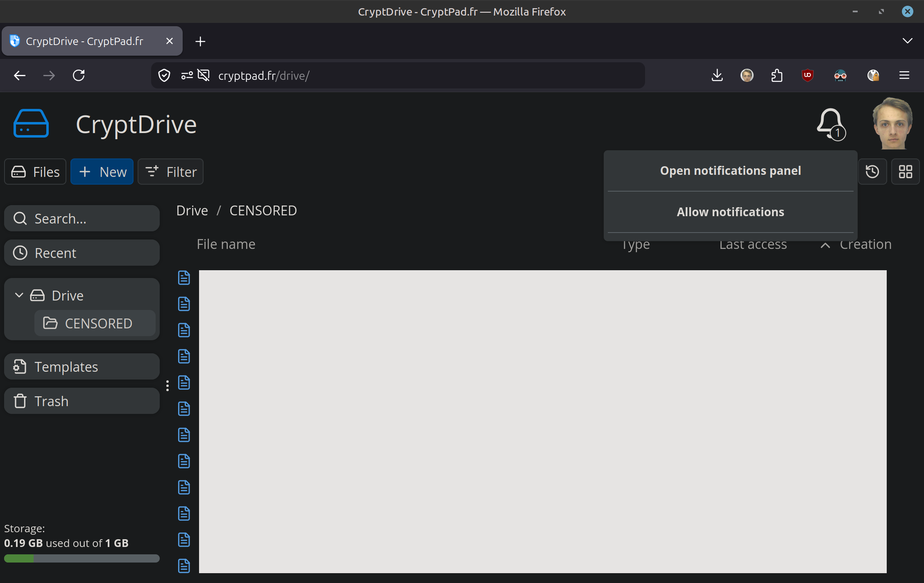Click the Firefox downloads icon
The image size is (924, 583).
(717, 75)
